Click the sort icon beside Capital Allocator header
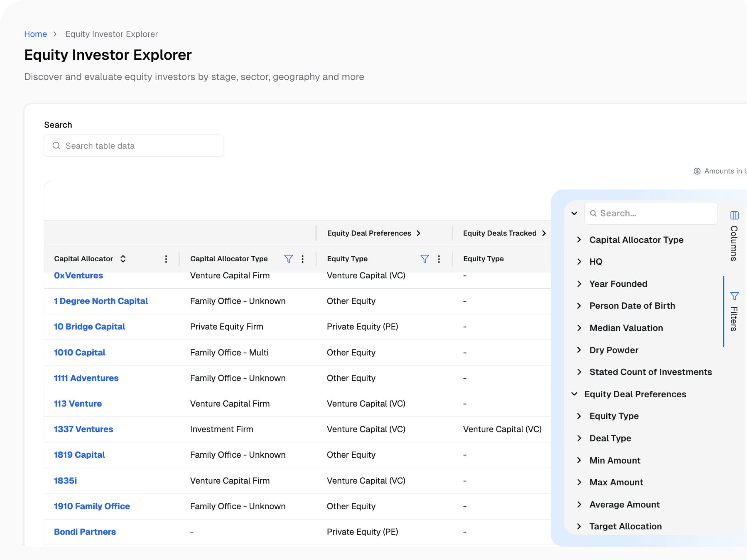Image resolution: width=747 pixels, height=560 pixels. pyautogui.click(x=123, y=259)
